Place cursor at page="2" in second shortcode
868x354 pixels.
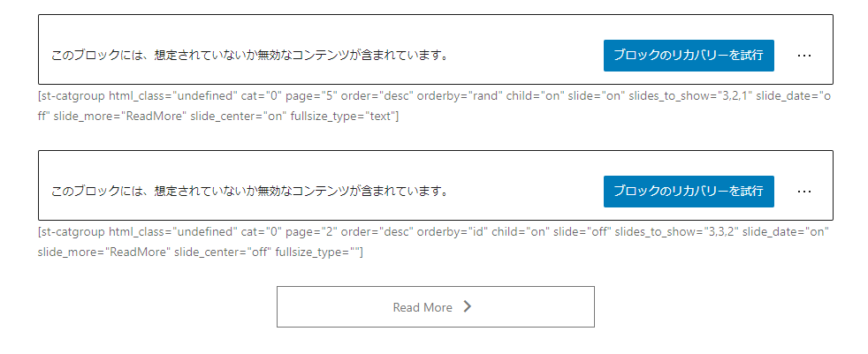[312, 232]
